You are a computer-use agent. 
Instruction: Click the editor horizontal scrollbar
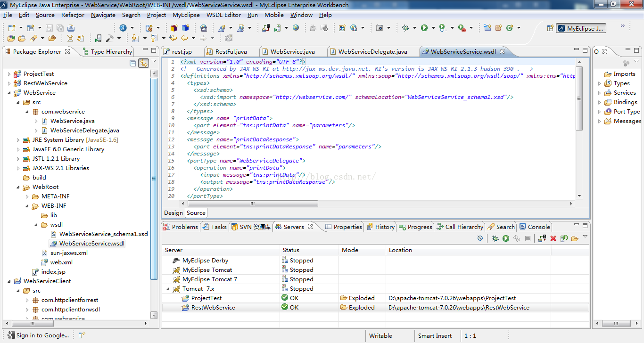253,204
